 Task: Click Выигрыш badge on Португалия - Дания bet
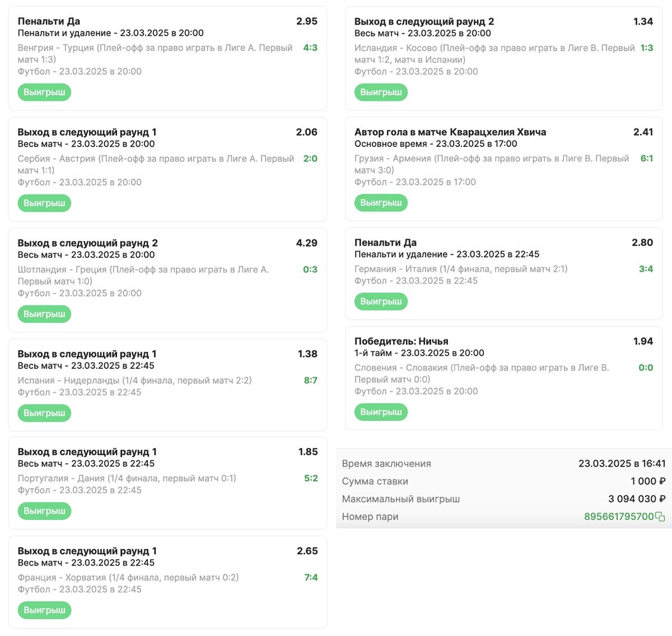44,511
